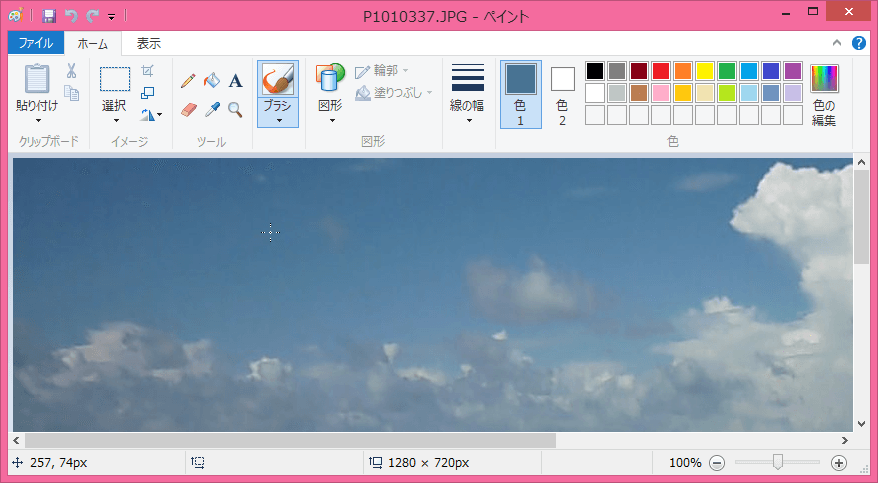Click the vertical scrollbar up arrow
This screenshot has height=483, width=878.
(x=861, y=162)
